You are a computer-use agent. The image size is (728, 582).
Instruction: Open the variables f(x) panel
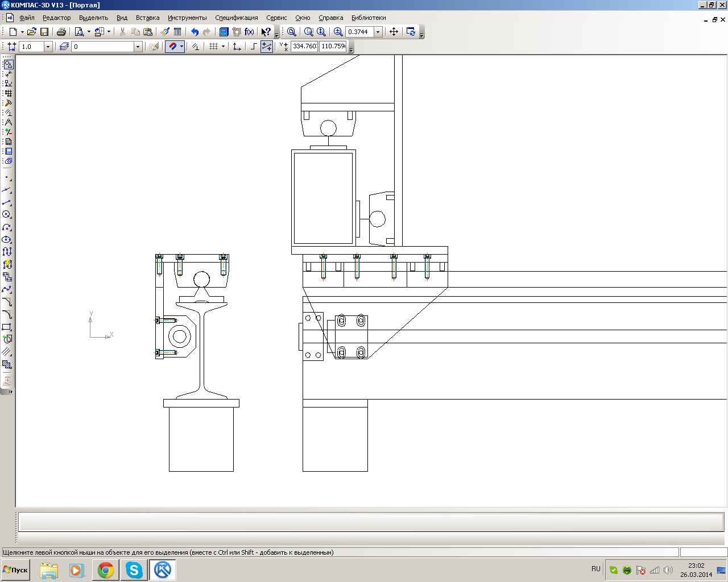coord(249,32)
